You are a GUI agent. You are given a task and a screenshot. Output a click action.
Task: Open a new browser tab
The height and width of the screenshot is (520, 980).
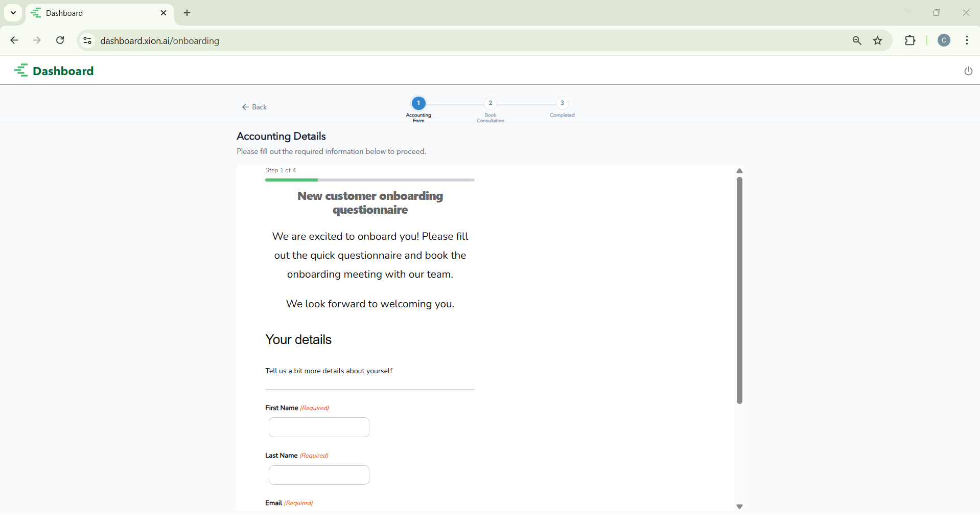[x=187, y=13]
